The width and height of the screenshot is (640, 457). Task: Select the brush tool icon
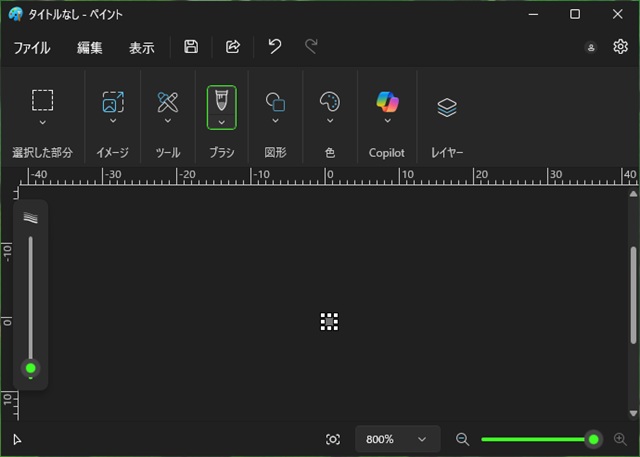pyautogui.click(x=222, y=100)
